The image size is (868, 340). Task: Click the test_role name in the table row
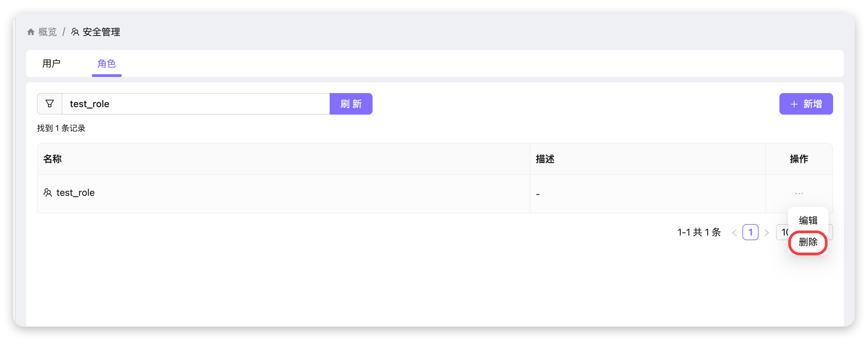(x=76, y=193)
